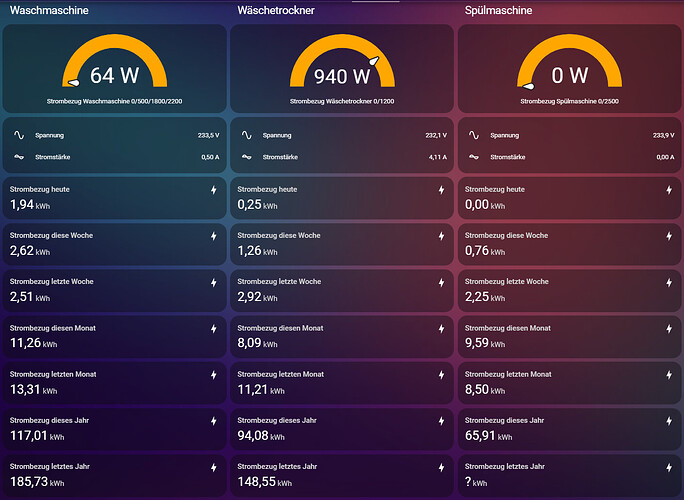Open Wäschetrockner Stromstärke 4,11 A value
Screen dimensions: 684x500
click(438, 157)
